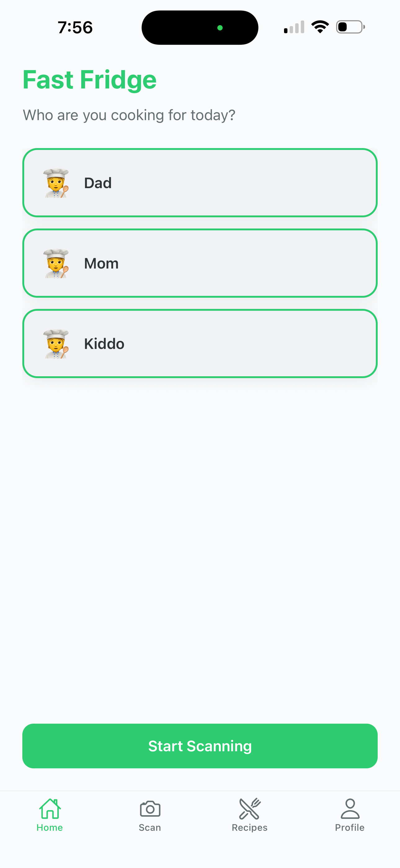The height and width of the screenshot is (868, 400).
Task: Click the cellular signal bars
Action: click(294, 27)
